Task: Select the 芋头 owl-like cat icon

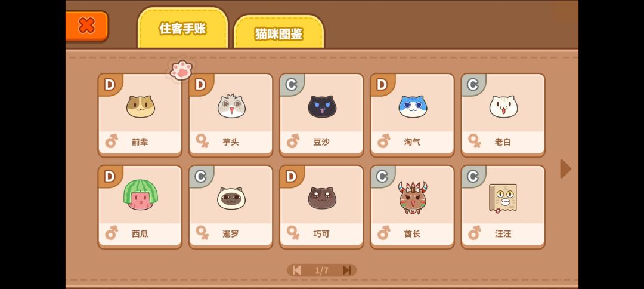Action: [231, 106]
